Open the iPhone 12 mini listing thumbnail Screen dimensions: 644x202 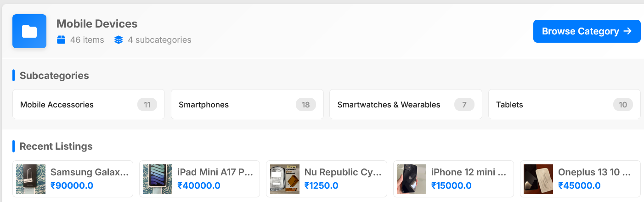[x=412, y=179]
